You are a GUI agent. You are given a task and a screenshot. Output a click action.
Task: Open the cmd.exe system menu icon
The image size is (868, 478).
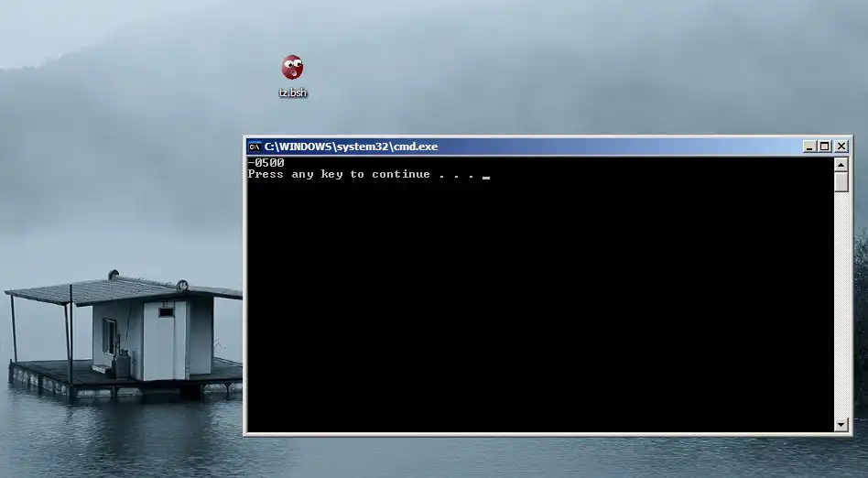click(255, 147)
